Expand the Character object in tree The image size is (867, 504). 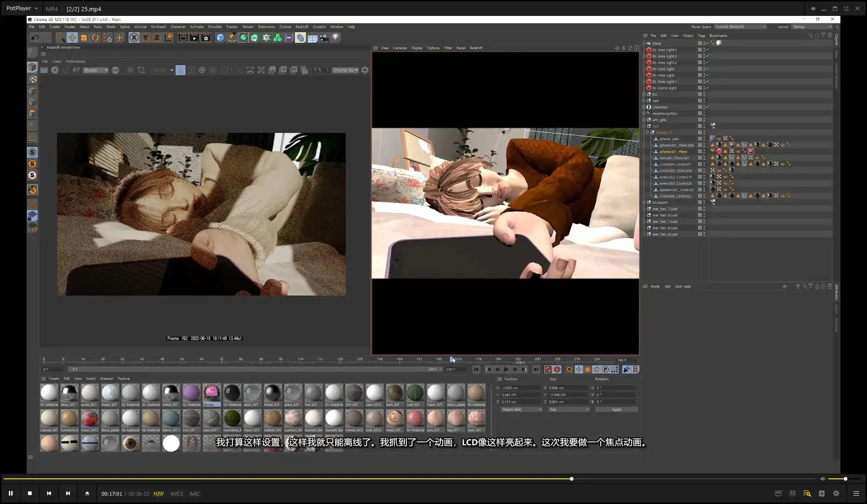(644, 107)
